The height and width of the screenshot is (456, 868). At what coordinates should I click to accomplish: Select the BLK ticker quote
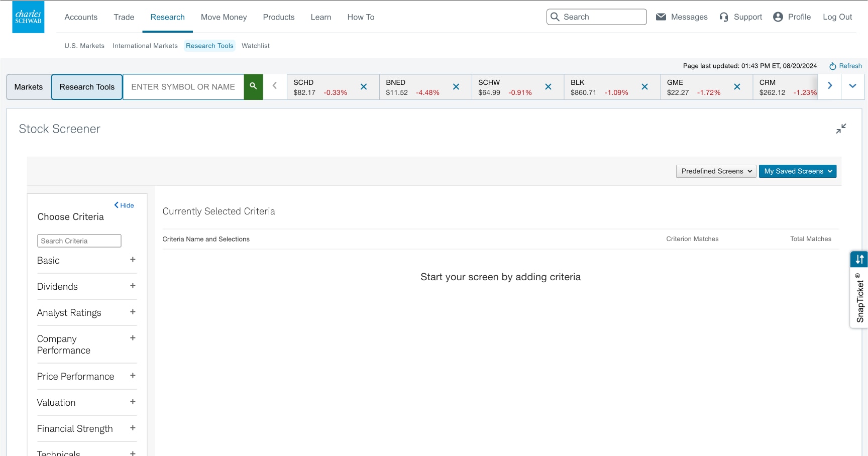point(599,87)
